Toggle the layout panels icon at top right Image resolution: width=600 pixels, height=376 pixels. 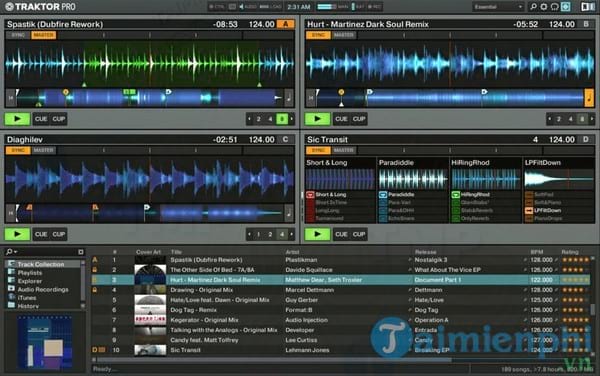(x=588, y=7)
